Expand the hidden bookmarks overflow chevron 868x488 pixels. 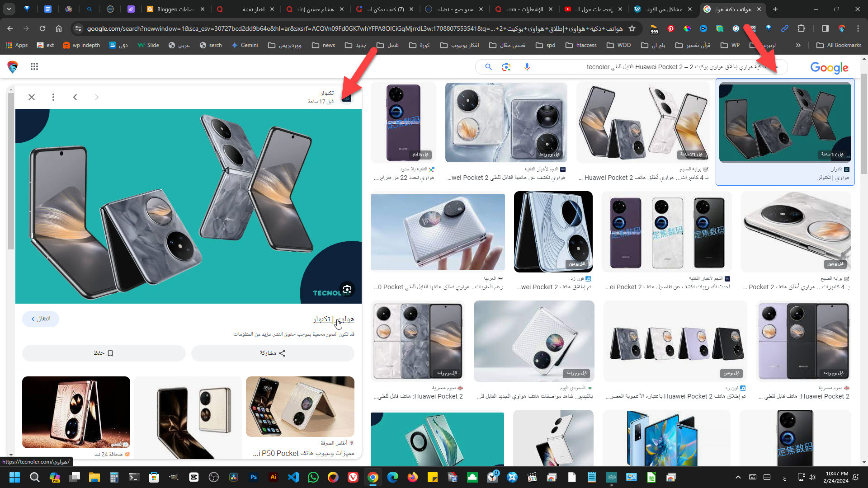[x=798, y=45]
